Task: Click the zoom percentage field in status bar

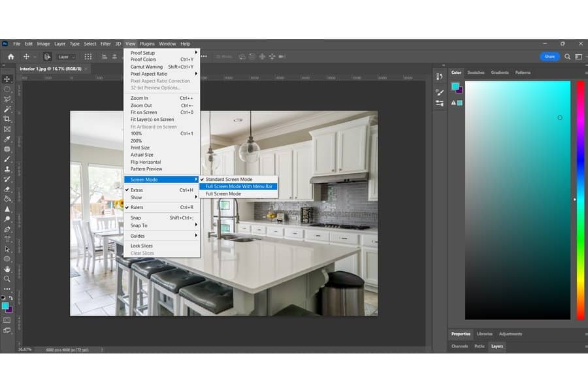Action: tap(25, 350)
